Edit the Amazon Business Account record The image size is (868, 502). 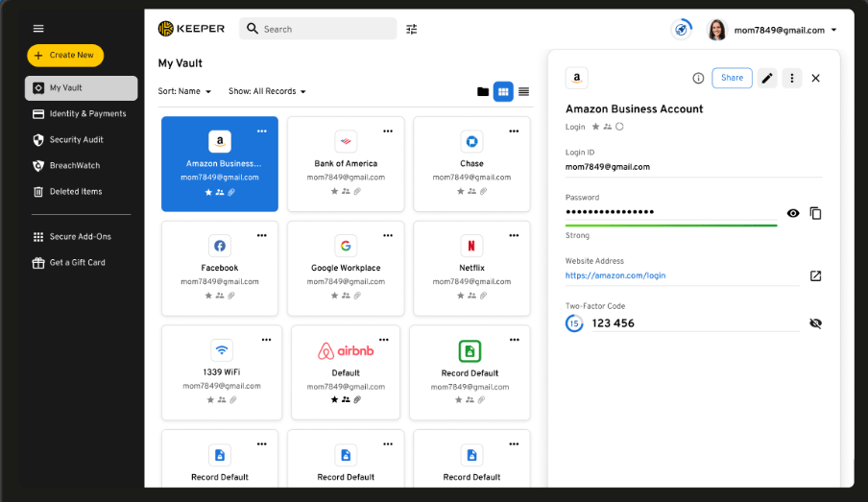766,78
